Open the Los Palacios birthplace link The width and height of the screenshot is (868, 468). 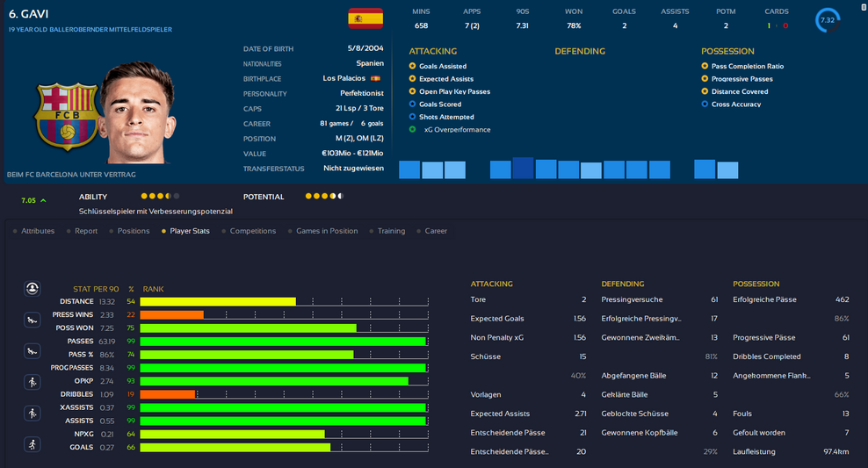pos(344,79)
